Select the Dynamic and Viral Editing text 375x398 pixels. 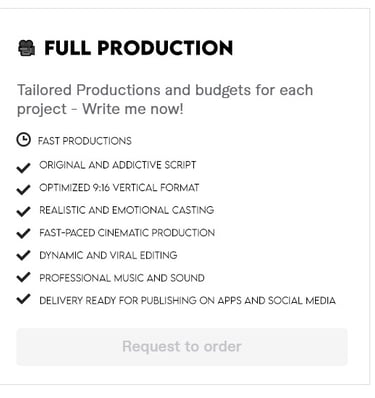[x=108, y=255]
